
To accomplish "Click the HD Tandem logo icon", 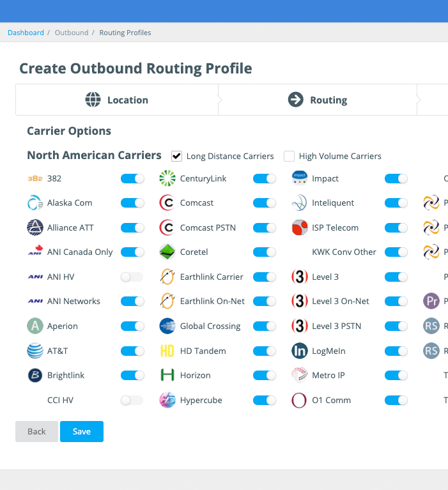I will [x=167, y=351].
